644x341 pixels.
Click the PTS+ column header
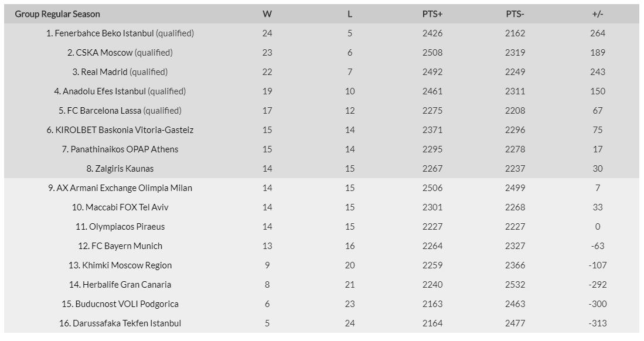click(x=432, y=14)
